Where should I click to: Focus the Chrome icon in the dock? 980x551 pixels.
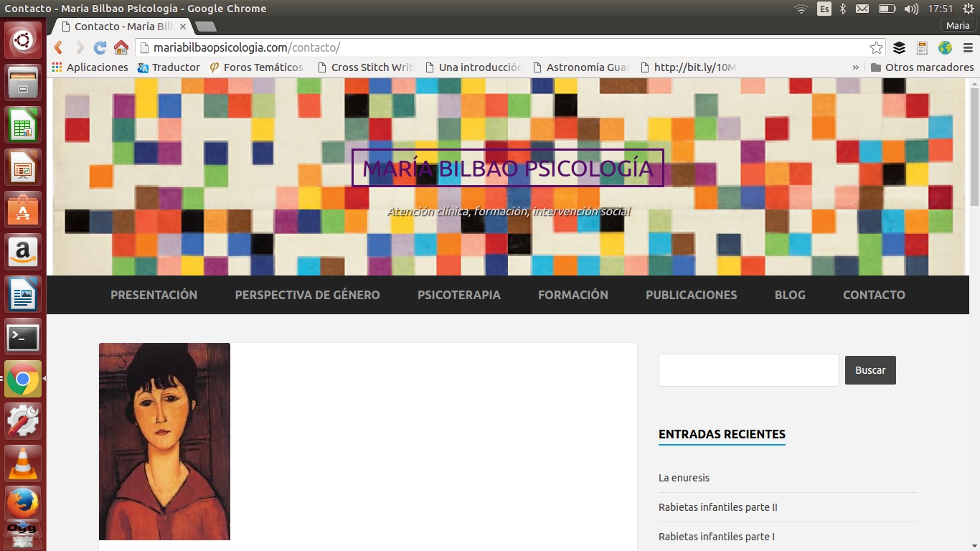(23, 380)
